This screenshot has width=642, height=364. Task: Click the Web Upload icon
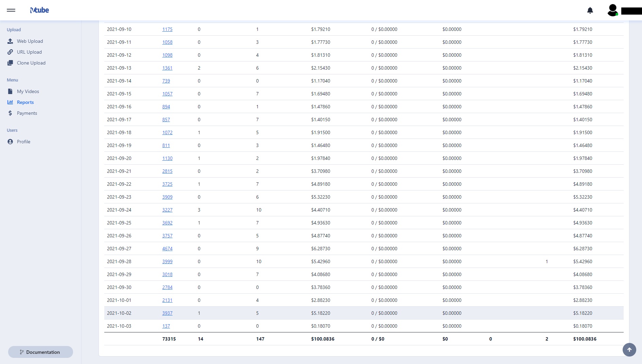(x=10, y=41)
